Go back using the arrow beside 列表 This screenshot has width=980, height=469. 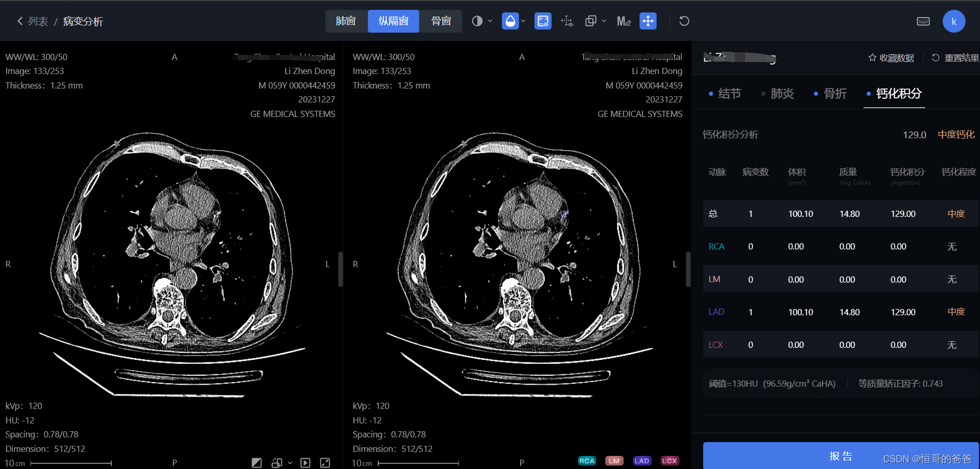20,21
